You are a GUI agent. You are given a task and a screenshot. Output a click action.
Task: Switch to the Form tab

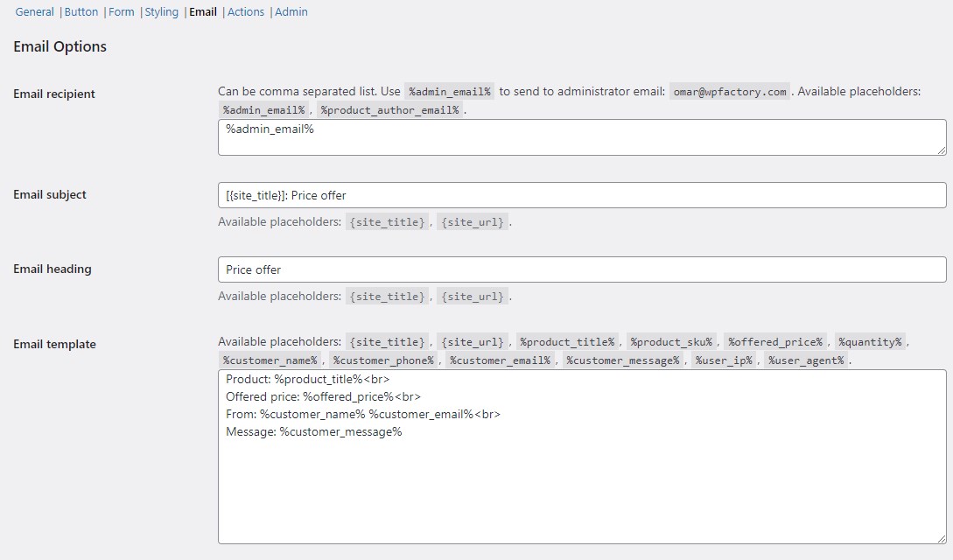click(121, 11)
